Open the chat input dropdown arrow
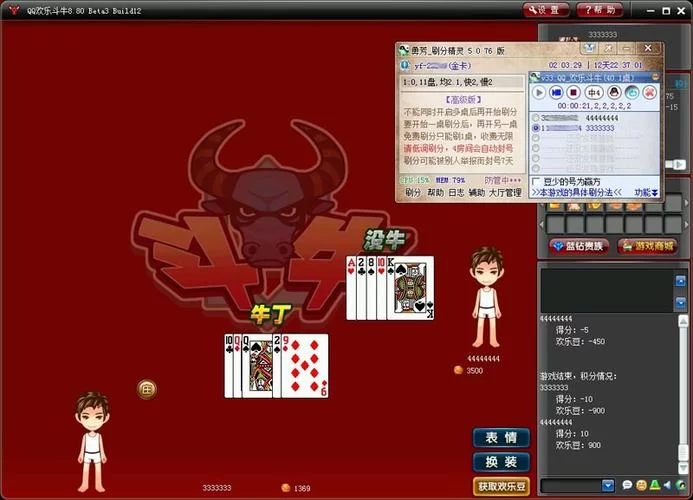This screenshot has width=693, height=500. pos(607,485)
